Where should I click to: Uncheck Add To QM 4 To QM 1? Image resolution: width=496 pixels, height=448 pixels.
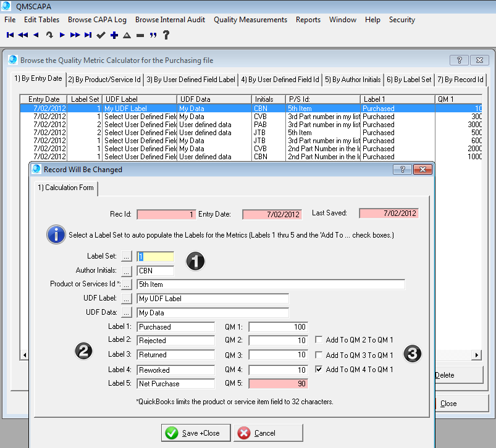(x=319, y=370)
